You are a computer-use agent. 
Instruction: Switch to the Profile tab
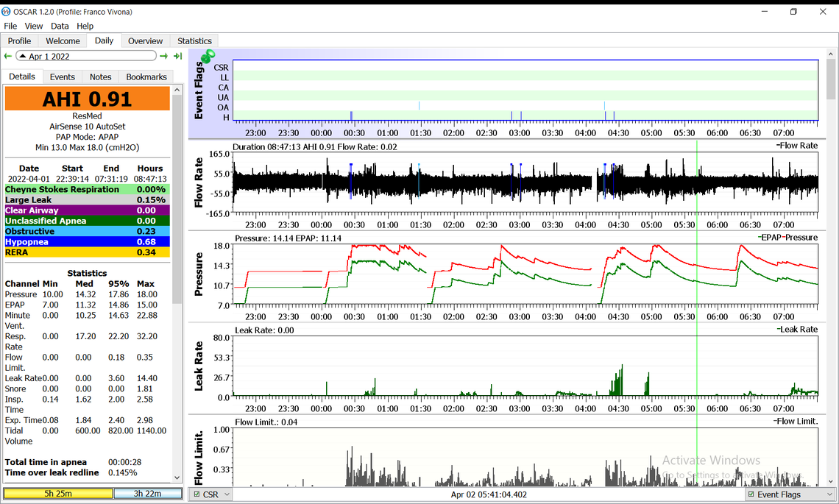[19, 40]
